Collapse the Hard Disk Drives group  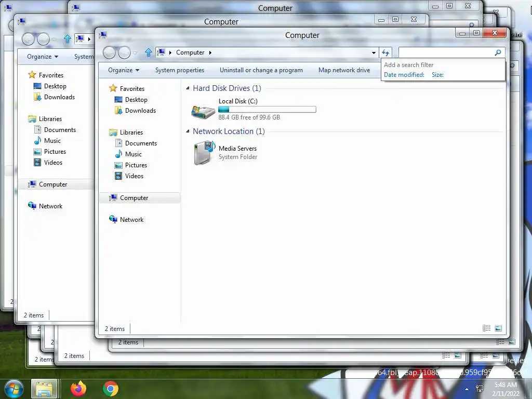point(188,88)
